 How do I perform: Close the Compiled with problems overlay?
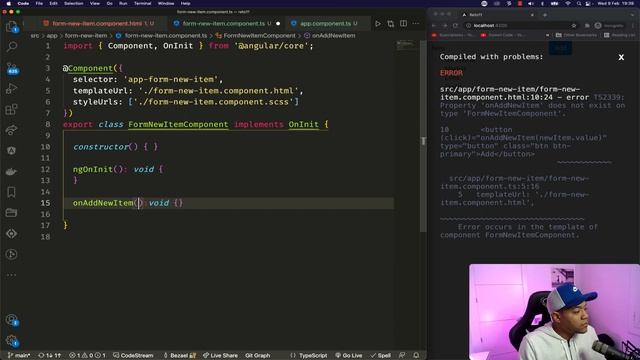coord(621,58)
